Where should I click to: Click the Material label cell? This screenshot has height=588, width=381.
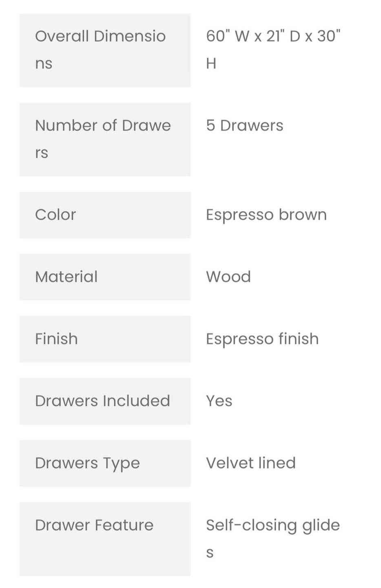105,277
